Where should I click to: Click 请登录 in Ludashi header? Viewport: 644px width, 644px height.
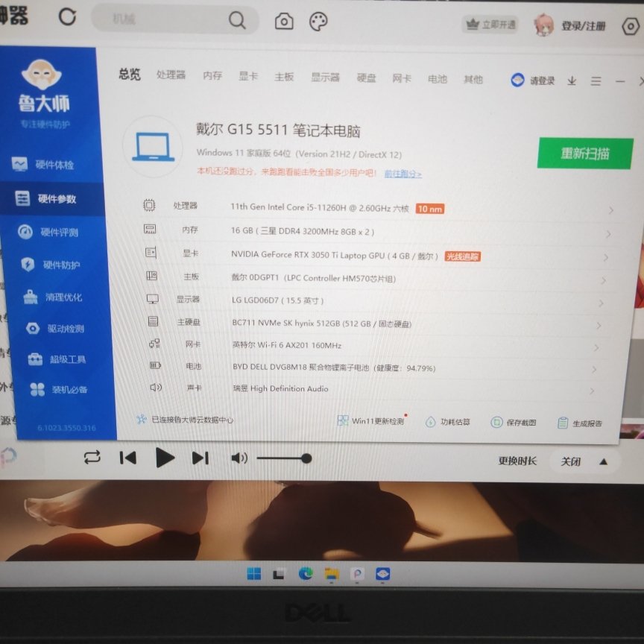click(542, 80)
